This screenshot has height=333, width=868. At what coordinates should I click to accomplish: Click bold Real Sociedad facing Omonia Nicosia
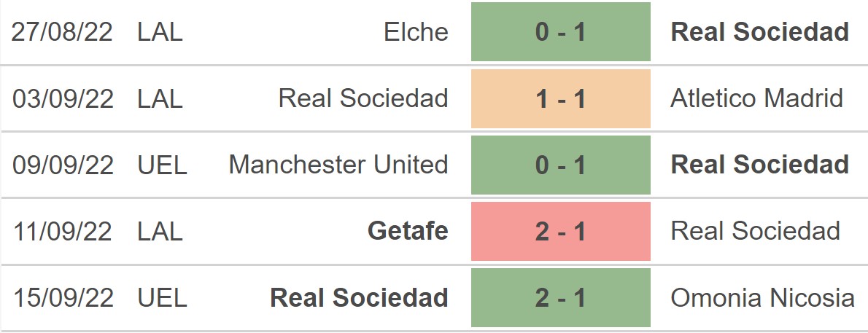[x=359, y=297]
